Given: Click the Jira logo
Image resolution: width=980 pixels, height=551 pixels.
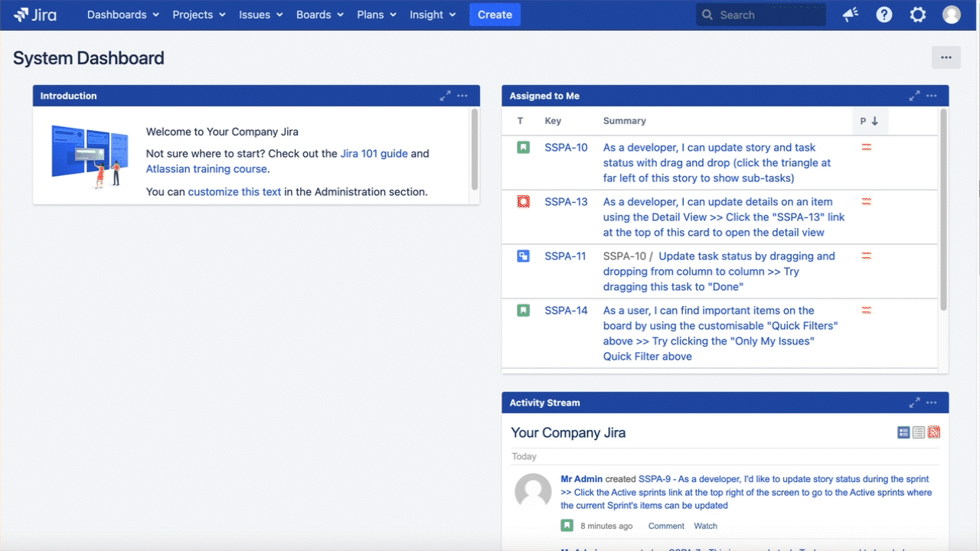Looking at the screenshot, I should click(x=34, y=15).
